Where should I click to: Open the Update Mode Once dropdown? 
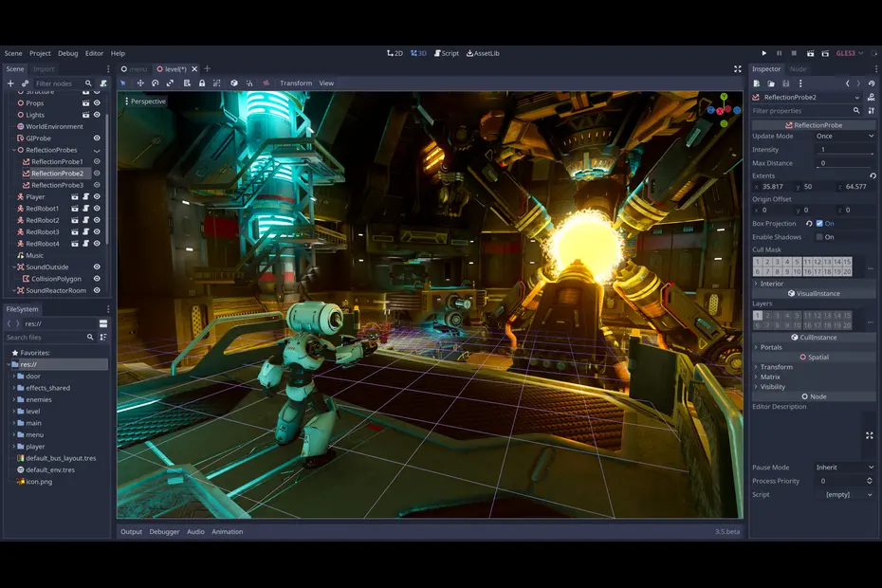845,137
